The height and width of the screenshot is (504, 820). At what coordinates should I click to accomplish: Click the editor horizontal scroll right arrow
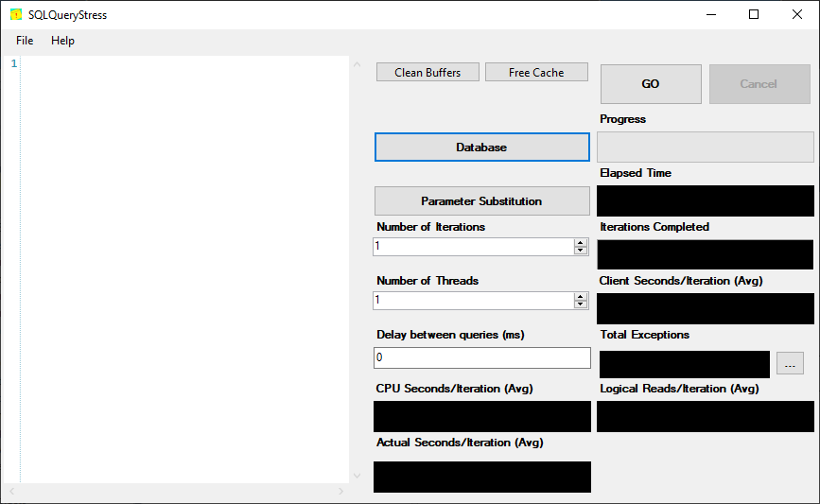(341, 492)
